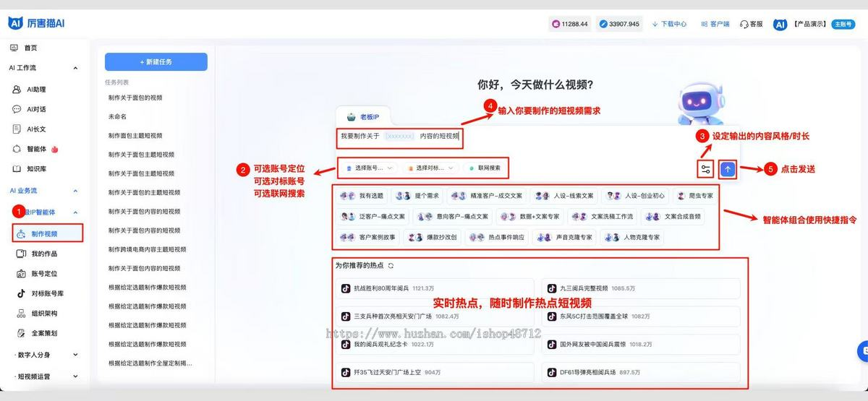Choose 热点事件响应 shortcut
Image resolution: width=868 pixels, height=401 pixels.
pos(496,237)
